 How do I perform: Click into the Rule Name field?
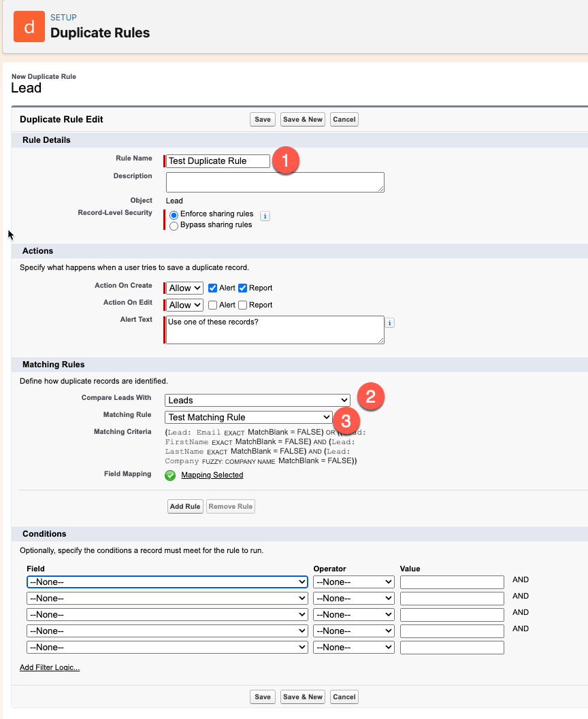point(218,161)
